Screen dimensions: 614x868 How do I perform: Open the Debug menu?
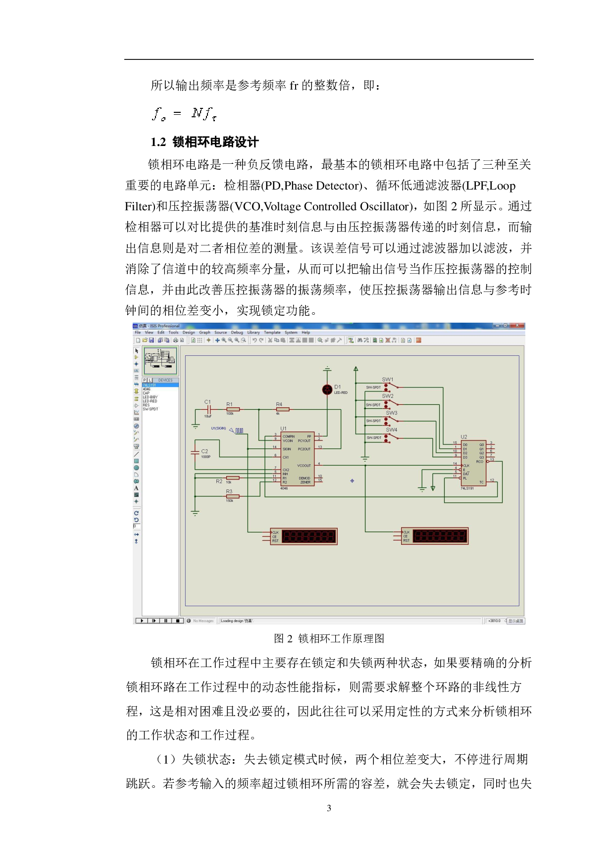(237, 333)
